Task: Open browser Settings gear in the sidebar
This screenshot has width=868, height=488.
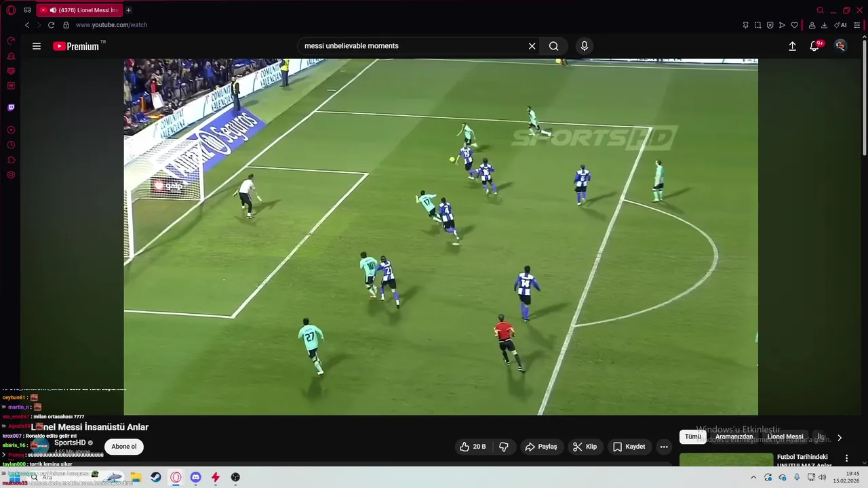Action: 11,175
